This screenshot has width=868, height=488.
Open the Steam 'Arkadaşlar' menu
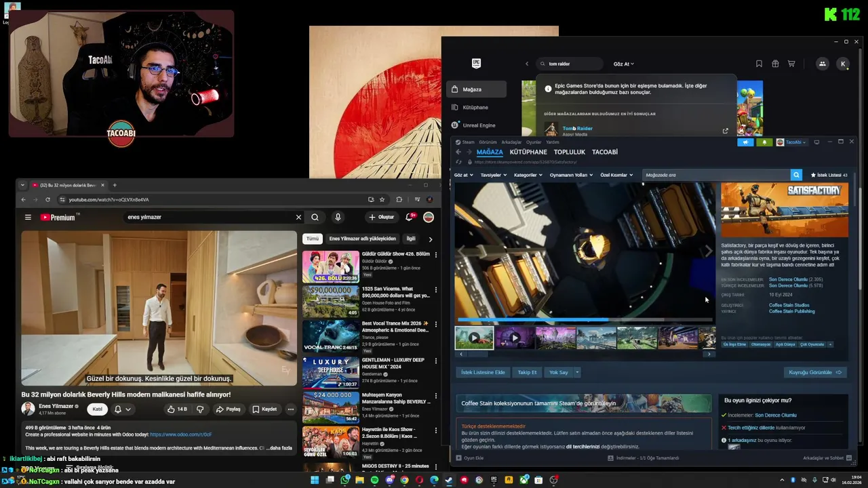511,142
